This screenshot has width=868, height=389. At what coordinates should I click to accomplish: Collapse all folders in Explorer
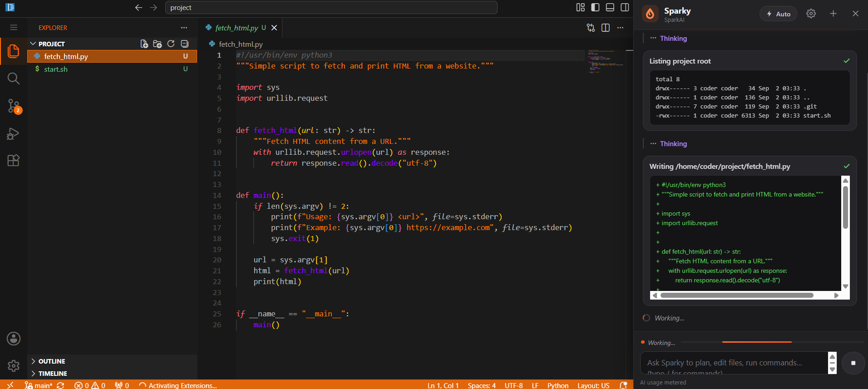[184, 44]
